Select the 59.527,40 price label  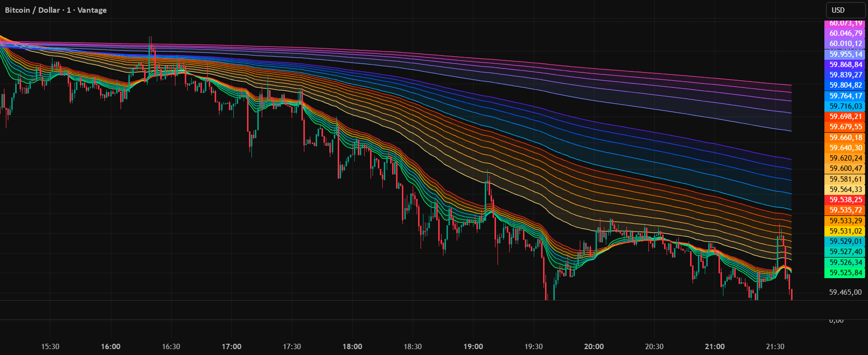[x=845, y=252]
